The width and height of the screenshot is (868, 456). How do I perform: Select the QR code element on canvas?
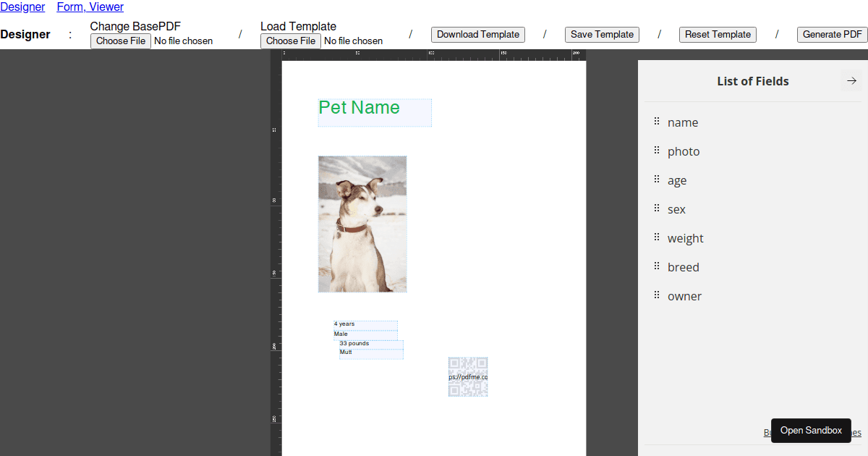click(x=468, y=376)
